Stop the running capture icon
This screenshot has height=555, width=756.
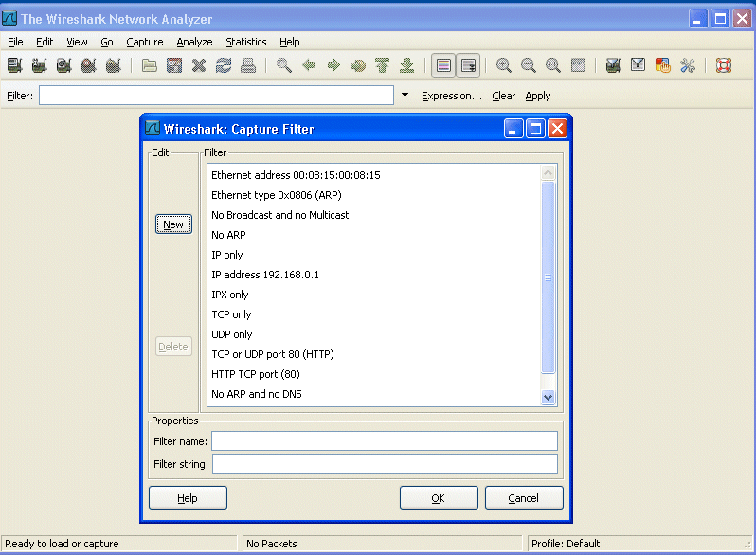[89, 65]
